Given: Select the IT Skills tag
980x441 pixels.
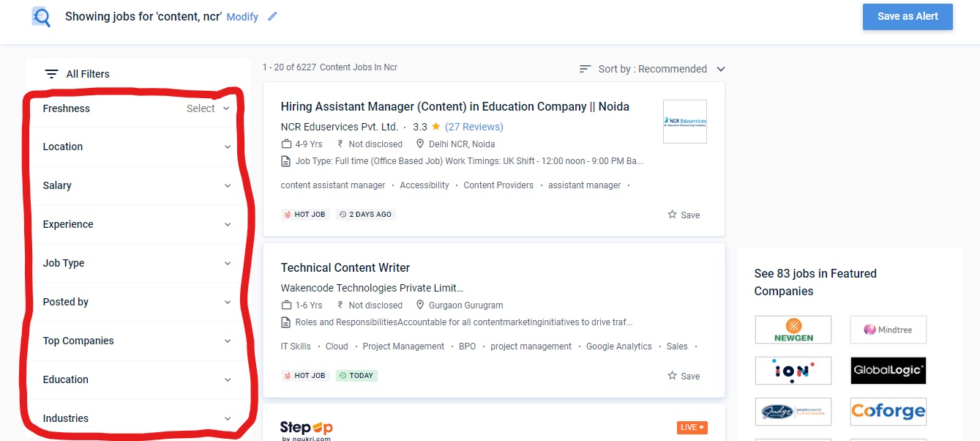Looking at the screenshot, I should 295,346.
